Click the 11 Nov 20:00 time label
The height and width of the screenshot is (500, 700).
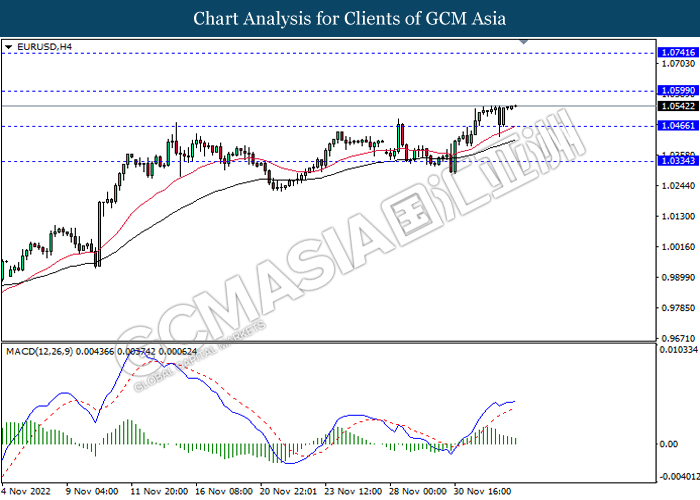tap(159, 492)
